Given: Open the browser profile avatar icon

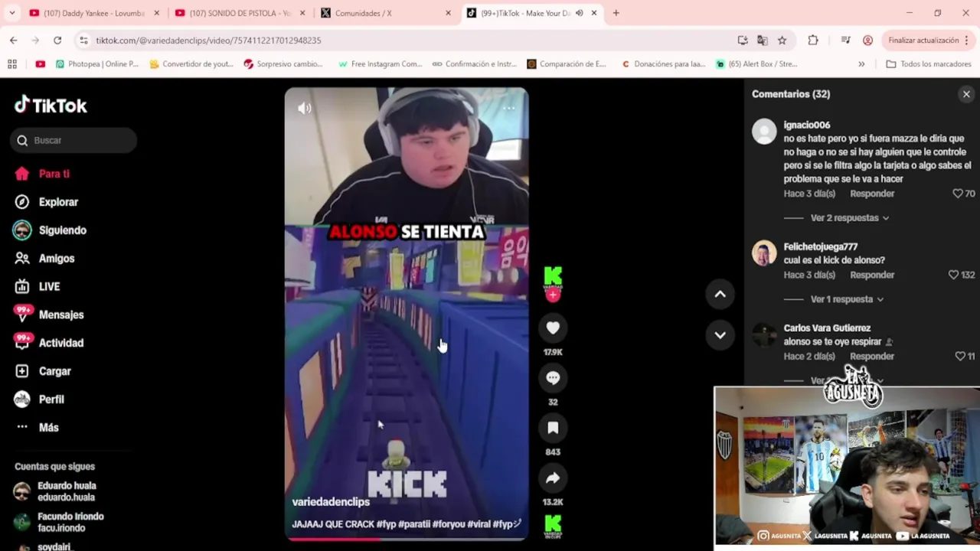Looking at the screenshot, I should coord(867,40).
